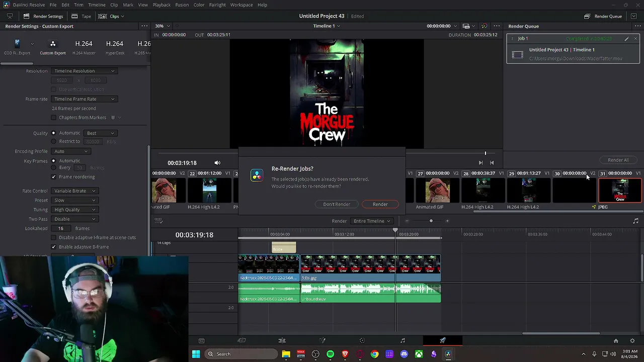The image size is (644, 362).
Task: Remove Job 1 from the render queue
Action: (635, 39)
